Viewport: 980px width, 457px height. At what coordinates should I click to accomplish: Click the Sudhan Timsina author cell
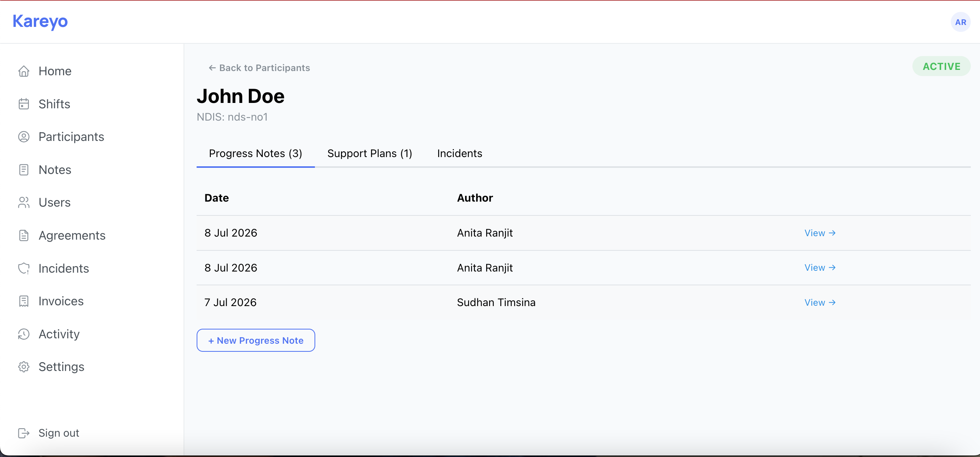[x=496, y=303]
